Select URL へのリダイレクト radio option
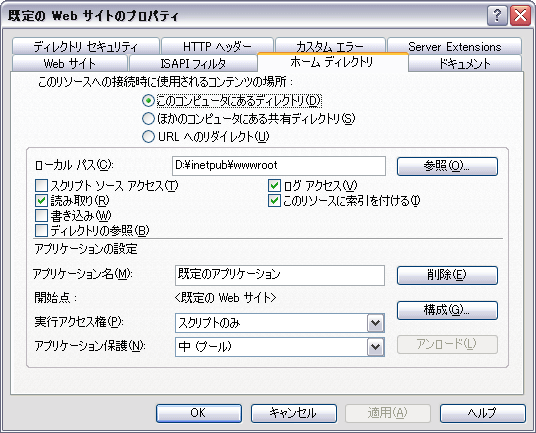Viewport: 536px width, 433px height. point(148,137)
